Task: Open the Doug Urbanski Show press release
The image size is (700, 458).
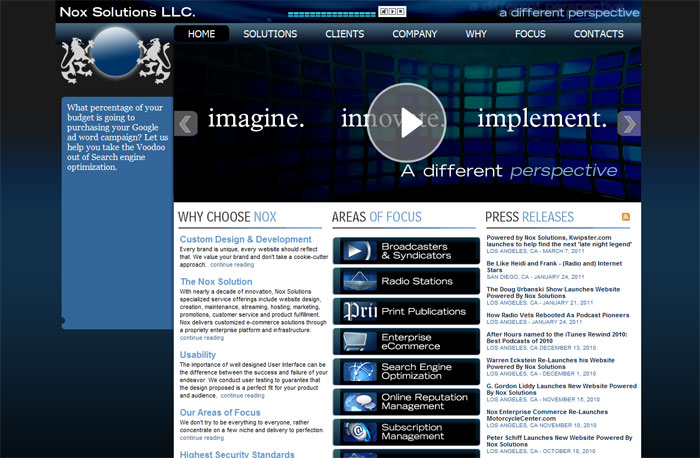Action: [553, 292]
